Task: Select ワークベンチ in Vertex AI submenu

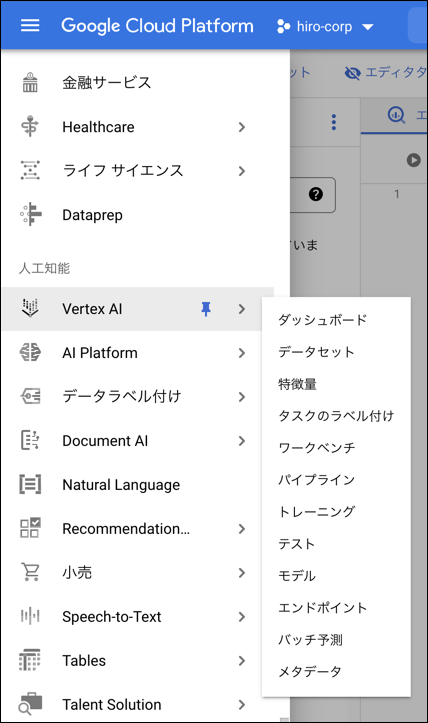Action: click(317, 448)
